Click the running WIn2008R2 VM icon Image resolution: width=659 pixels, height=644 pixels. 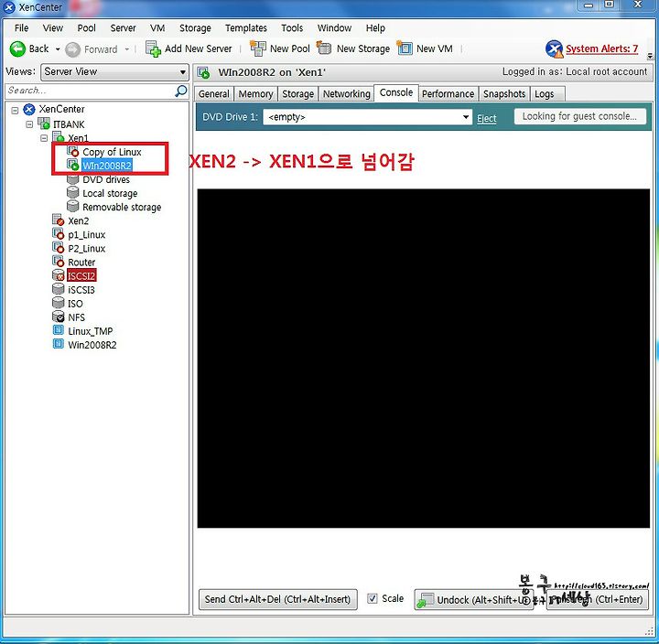72,165
